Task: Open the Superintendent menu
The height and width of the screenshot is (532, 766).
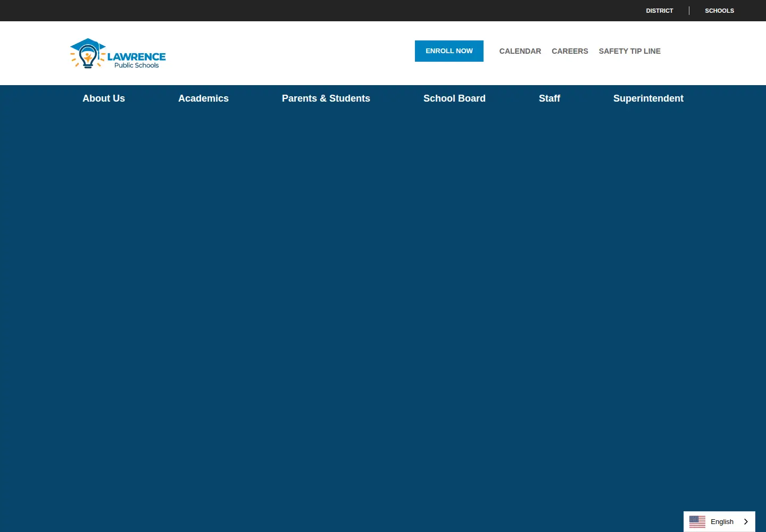Action: (x=648, y=98)
